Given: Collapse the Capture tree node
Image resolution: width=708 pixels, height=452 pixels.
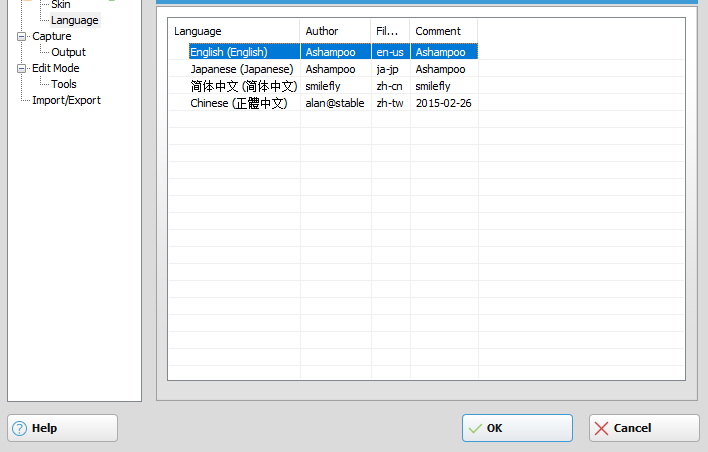Looking at the screenshot, I should tap(22, 36).
